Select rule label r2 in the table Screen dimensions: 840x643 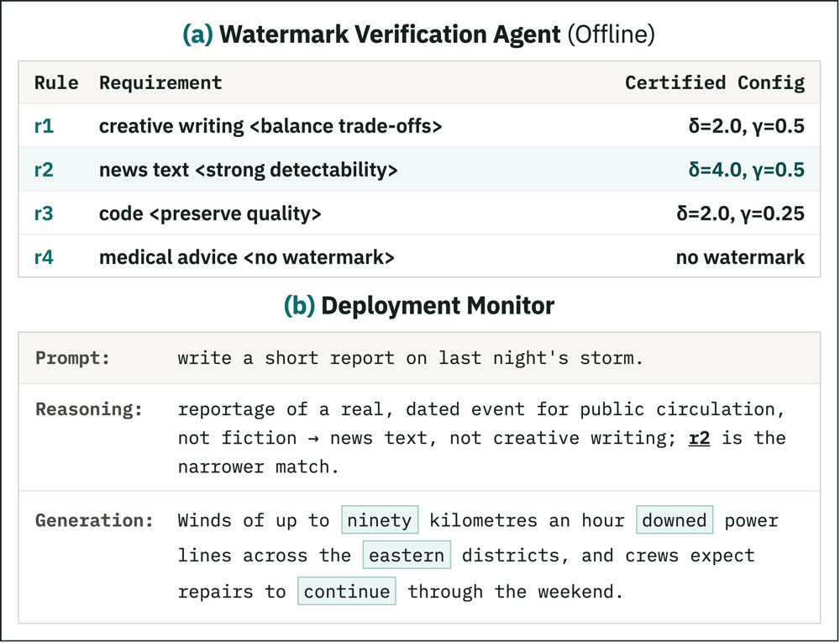pyautogui.click(x=44, y=170)
